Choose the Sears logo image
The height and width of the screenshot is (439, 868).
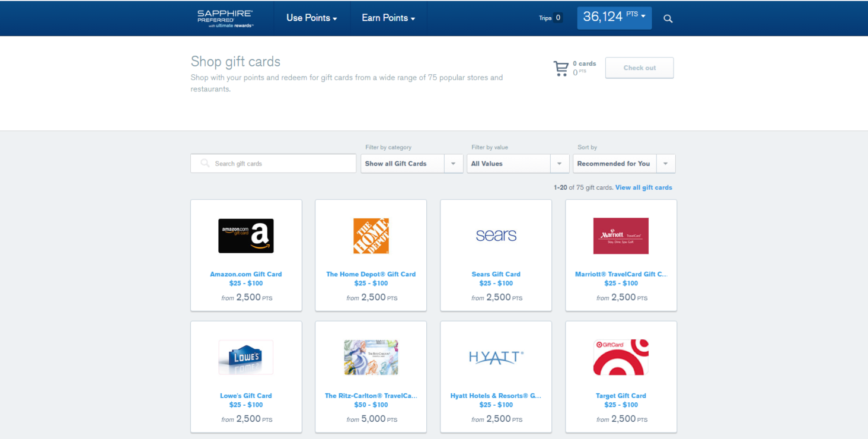pos(496,236)
